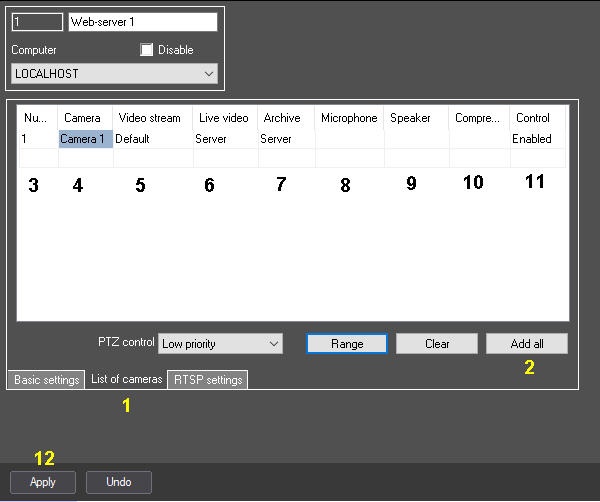
Task: Click the Enabled control cell
Action: (538, 139)
